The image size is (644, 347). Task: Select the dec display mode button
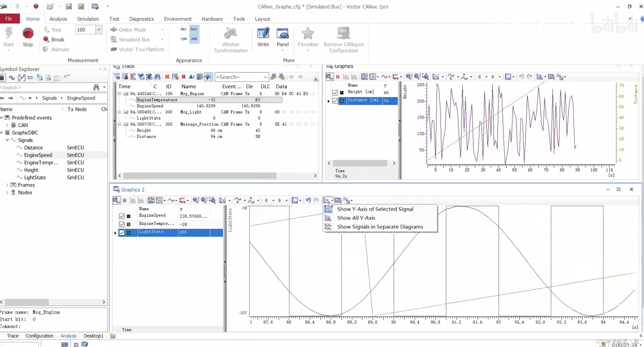(184, 29)
